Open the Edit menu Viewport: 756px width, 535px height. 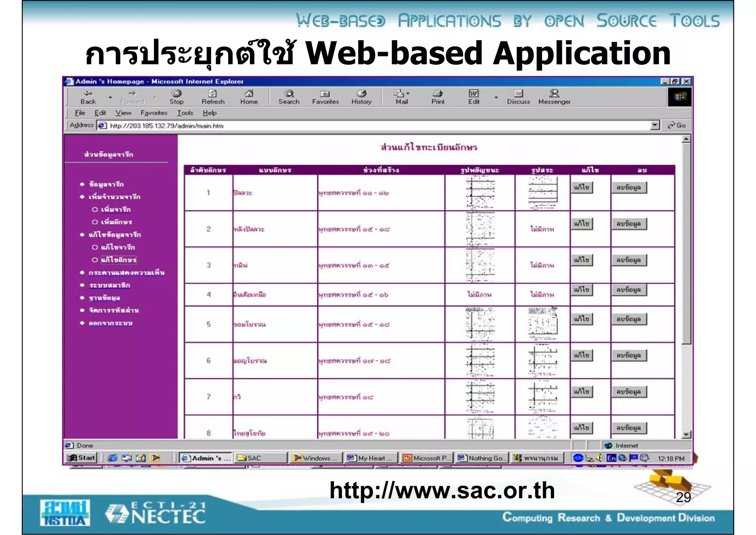[x=100, y=113]
